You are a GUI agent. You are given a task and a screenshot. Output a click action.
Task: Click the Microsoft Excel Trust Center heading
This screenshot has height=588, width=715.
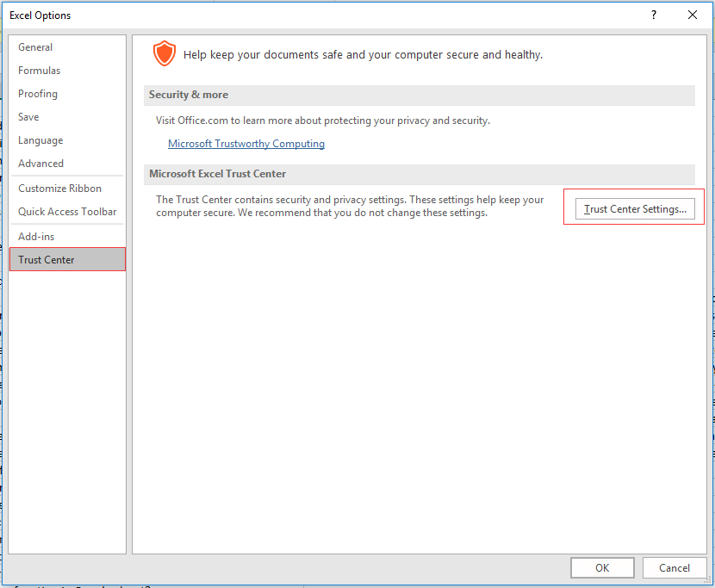click(217, 174)
